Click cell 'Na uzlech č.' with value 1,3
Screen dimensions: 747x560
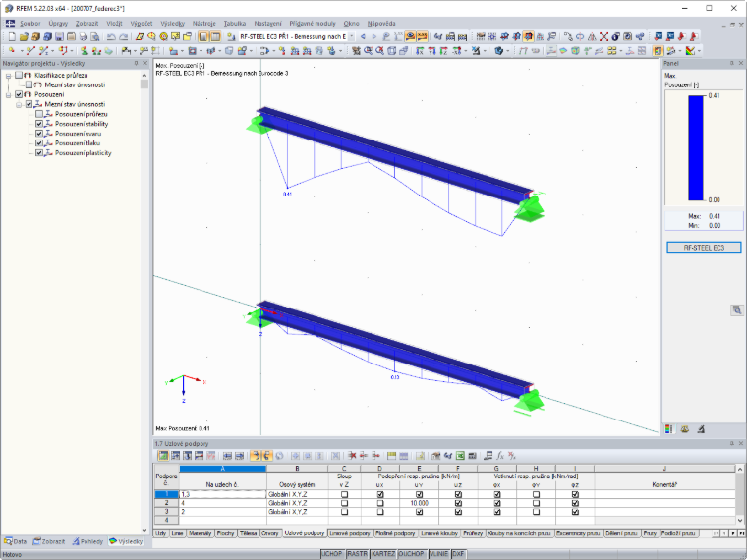222,495
